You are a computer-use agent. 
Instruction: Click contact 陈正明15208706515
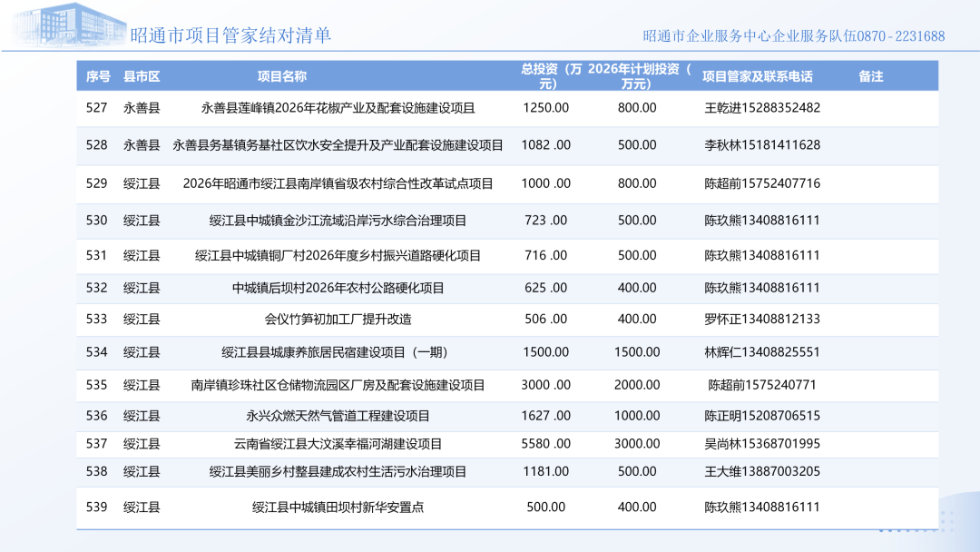pos(762,417)
